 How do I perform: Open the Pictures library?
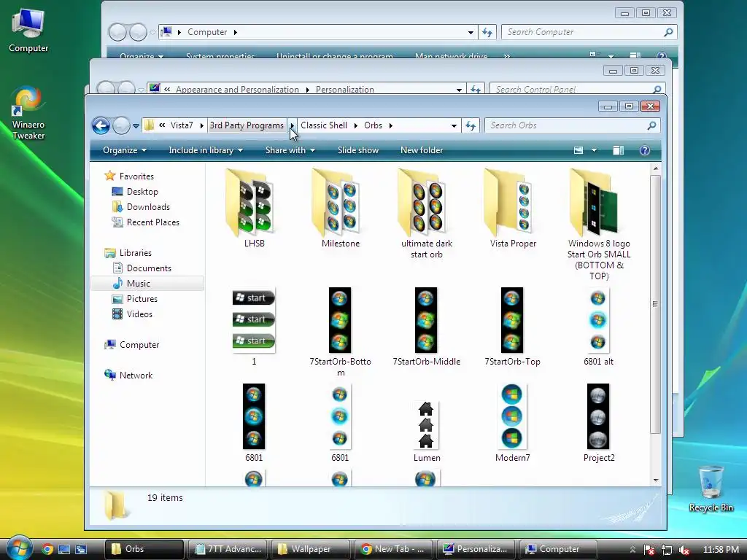click(142, 298)
